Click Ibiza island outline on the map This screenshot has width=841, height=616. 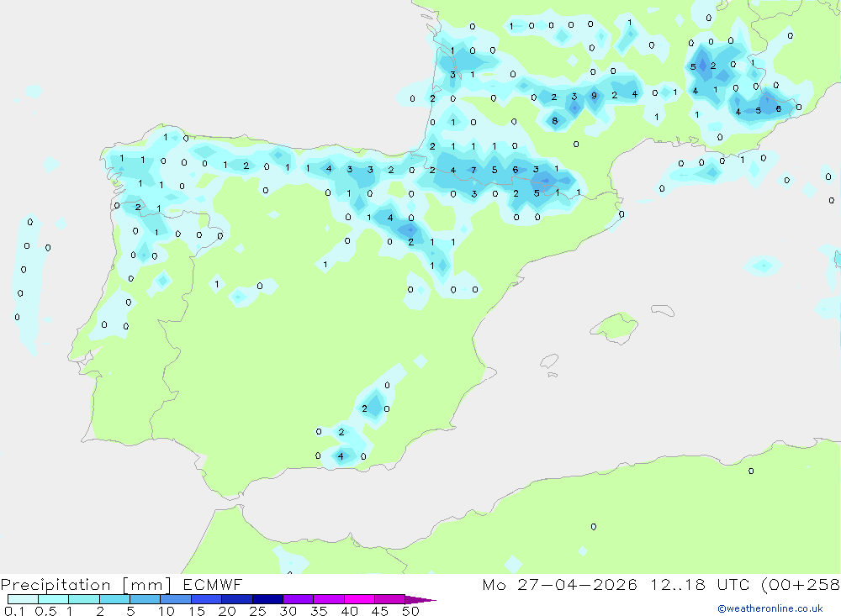click(x=549, y=361)
